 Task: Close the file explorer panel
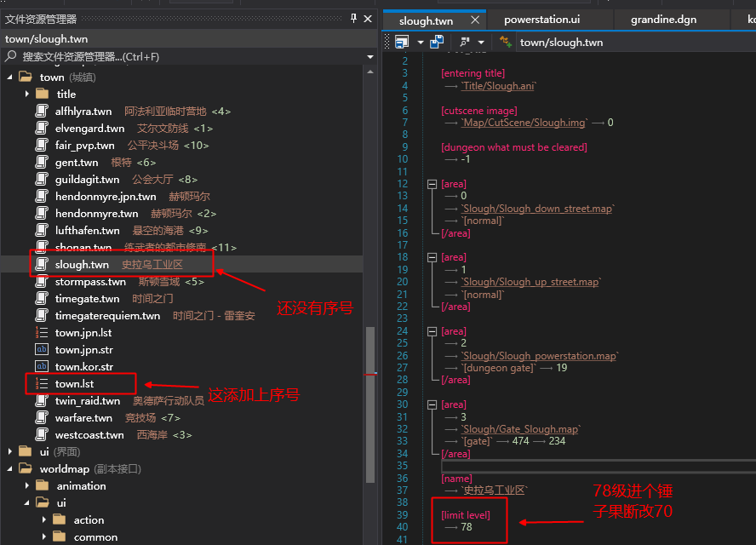[x=368, y=19]
